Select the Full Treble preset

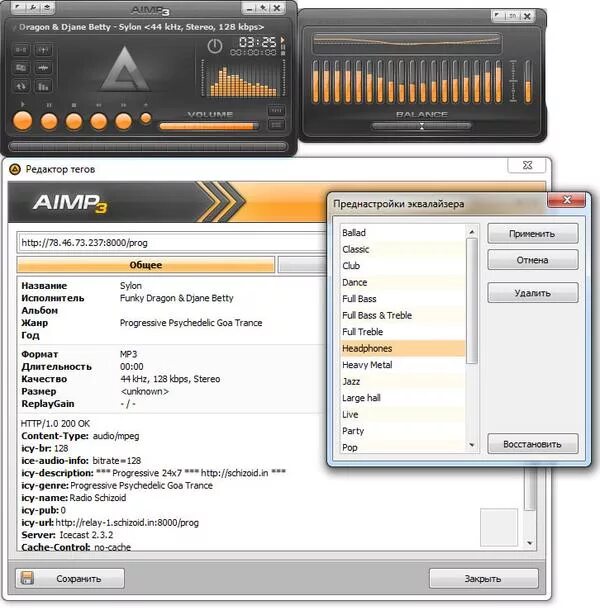[x=403, y=332]
